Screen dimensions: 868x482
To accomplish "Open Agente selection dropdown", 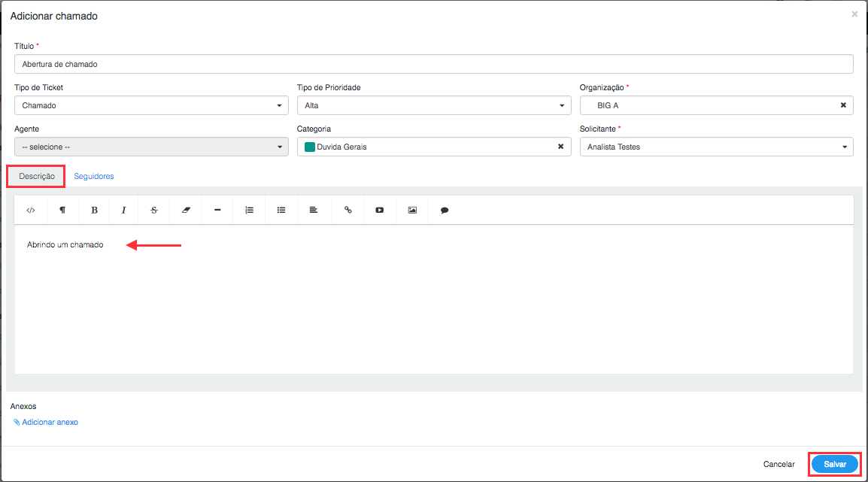I will coord(151,147).
